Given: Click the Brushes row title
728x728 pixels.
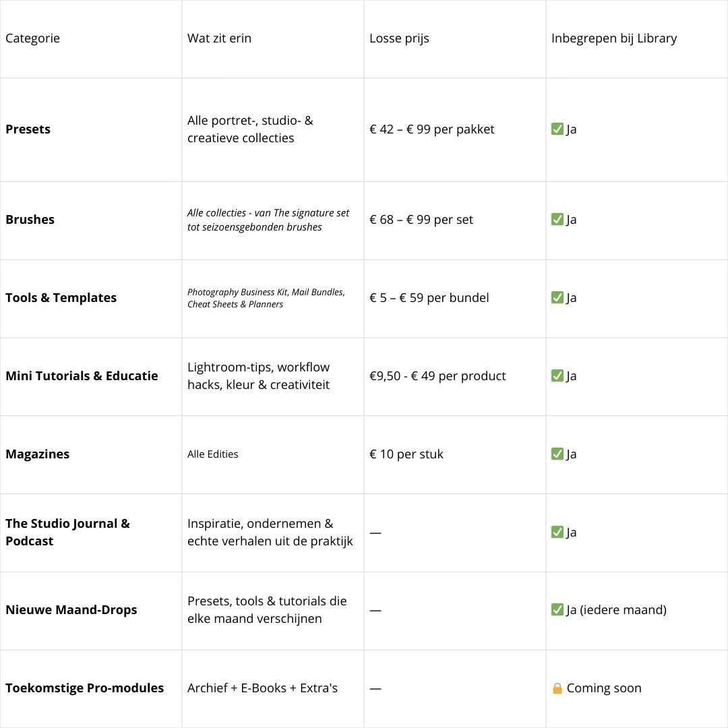Looking at the screenshot, I should pos(30,219).
